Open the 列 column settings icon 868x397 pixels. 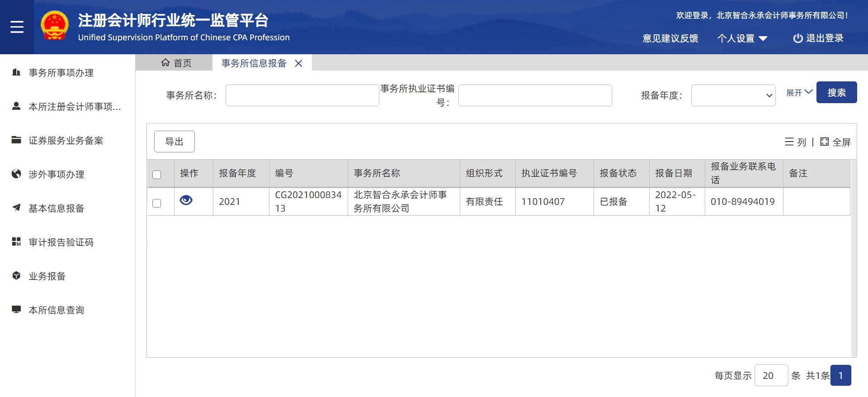click(x=789, y=142)
